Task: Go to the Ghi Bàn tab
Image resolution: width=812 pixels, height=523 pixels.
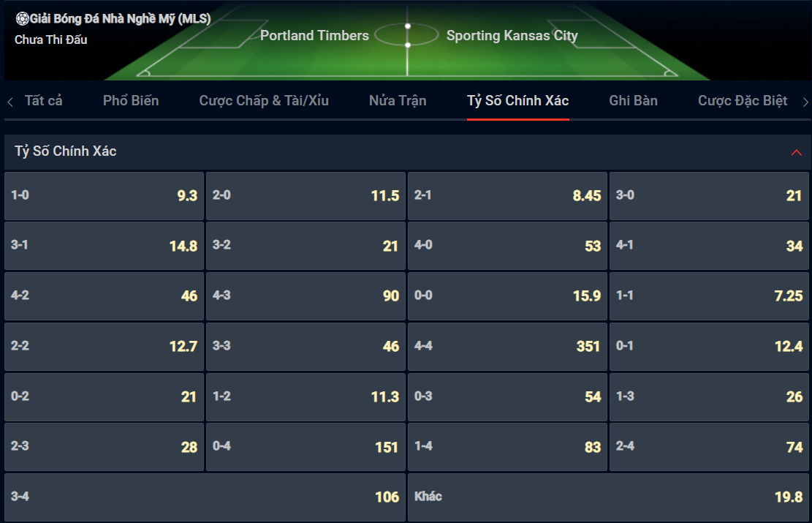Action: point(634,100)
